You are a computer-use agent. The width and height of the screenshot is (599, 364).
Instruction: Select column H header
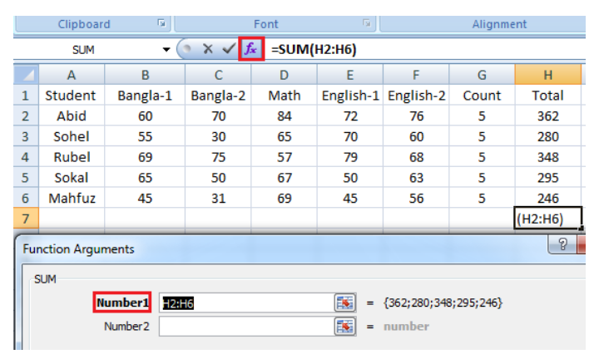point(547,74)
